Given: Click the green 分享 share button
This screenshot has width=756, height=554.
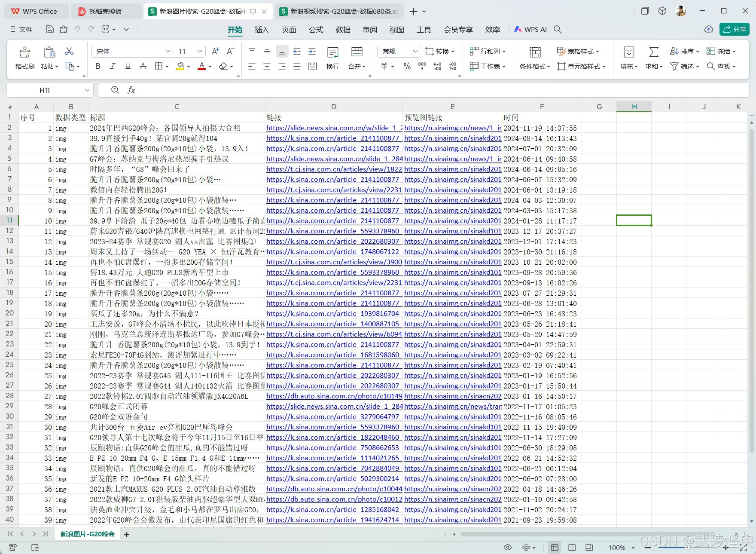Looking at the screenshot, I should click(x=734, y=29).
